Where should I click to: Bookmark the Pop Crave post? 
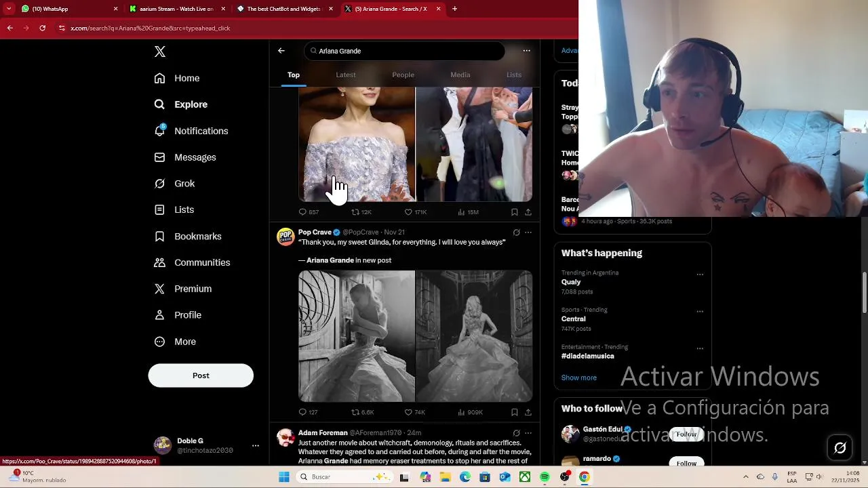515,412
